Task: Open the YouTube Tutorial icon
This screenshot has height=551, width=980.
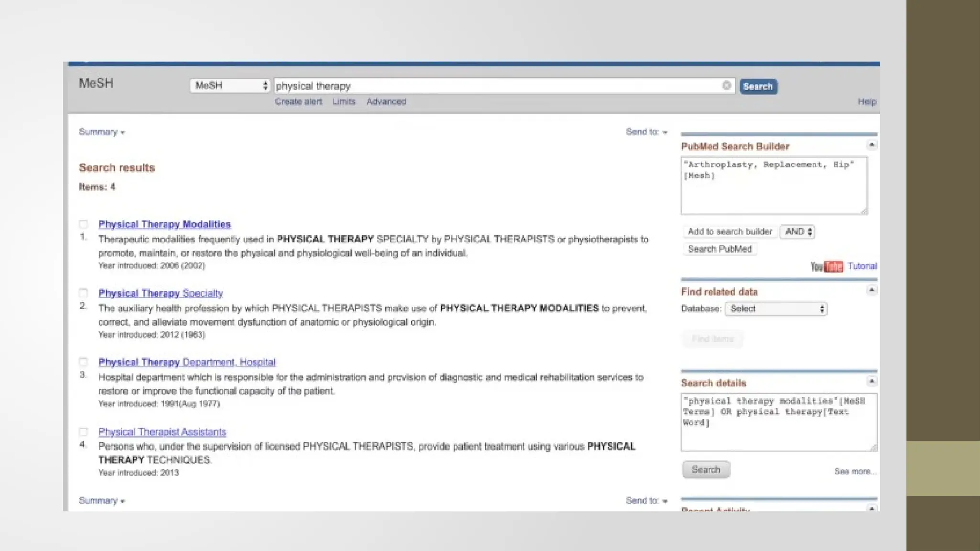Action: (826, 266)
